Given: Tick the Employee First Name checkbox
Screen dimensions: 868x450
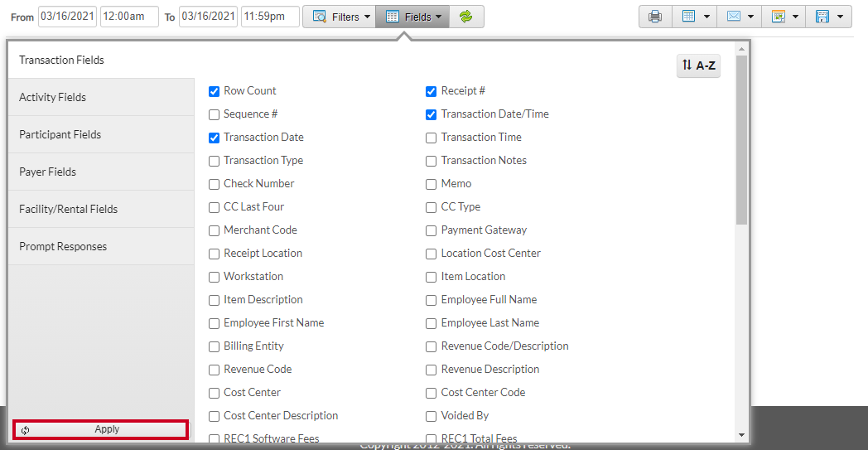Looking at the screenshot, I should 215,324.
